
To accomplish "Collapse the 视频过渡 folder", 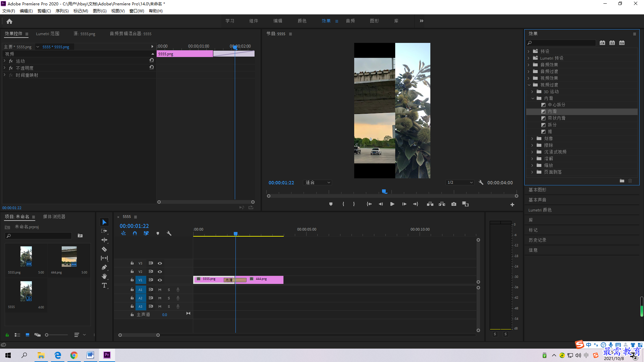I will coord(529,85).
